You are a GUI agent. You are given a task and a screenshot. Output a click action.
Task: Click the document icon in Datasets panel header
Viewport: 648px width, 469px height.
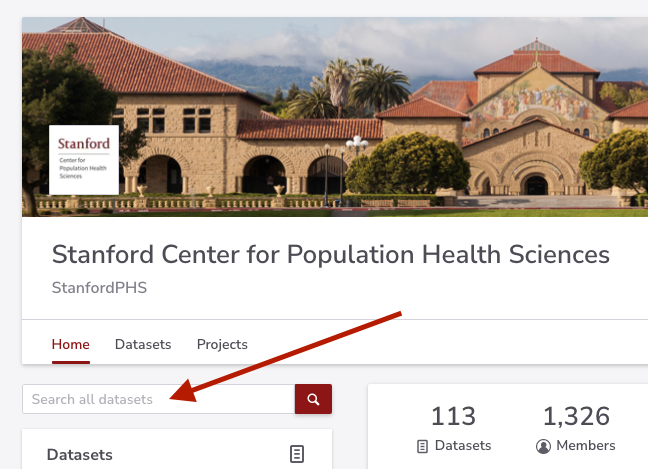(x=297, y=454)
